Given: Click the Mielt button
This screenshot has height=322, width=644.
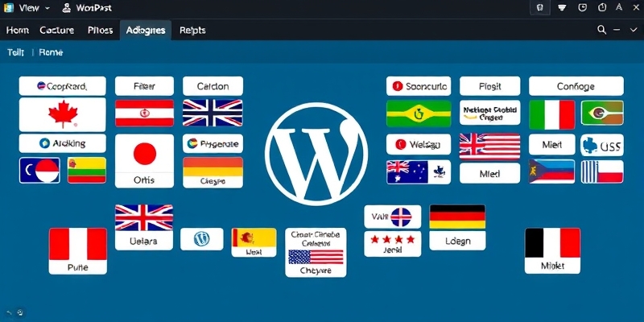Looking at the screenshot, I should coord(551,145).
